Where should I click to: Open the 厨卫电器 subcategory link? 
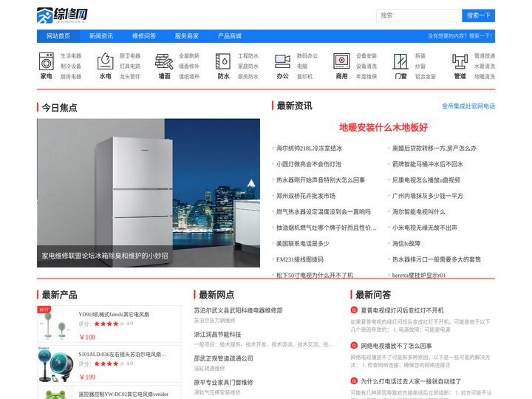[130, 56]
